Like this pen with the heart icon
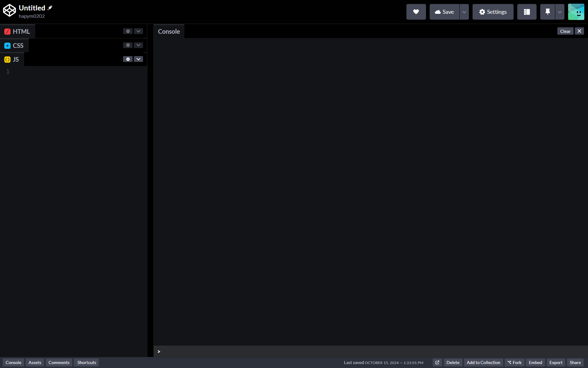 coord(416,12)
